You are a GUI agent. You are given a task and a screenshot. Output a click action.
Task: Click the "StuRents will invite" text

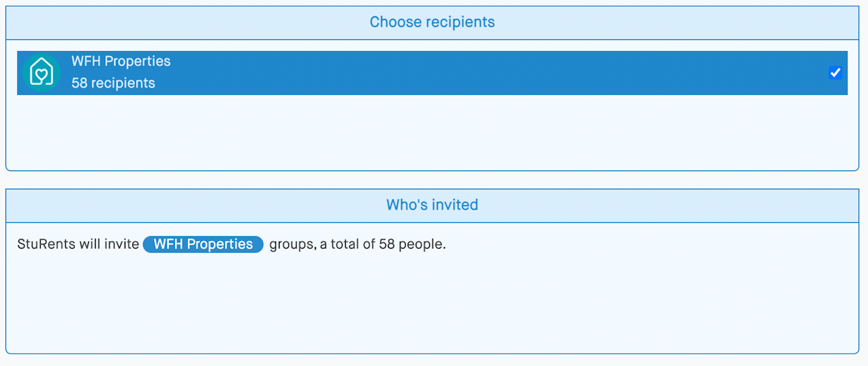pos(78,244)
